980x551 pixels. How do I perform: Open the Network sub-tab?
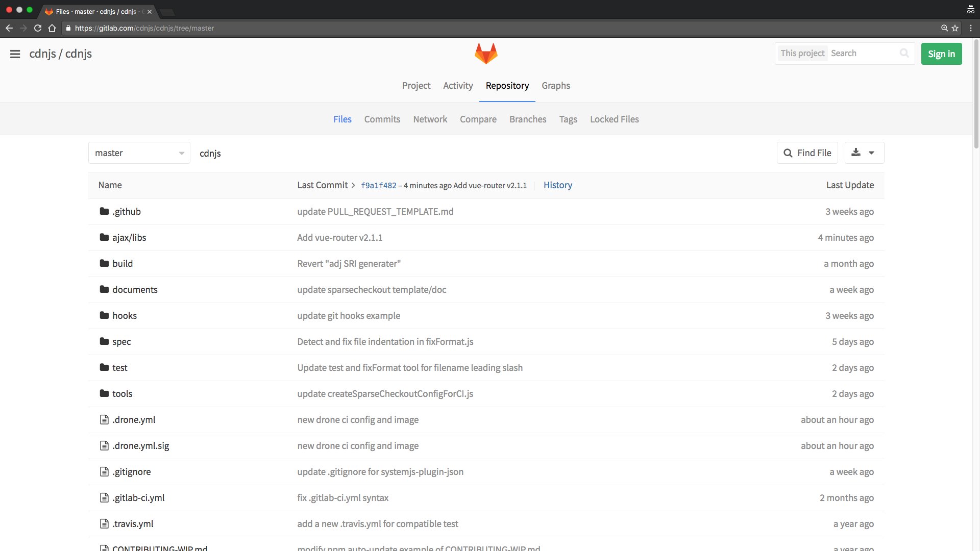[x=430, y=119]
